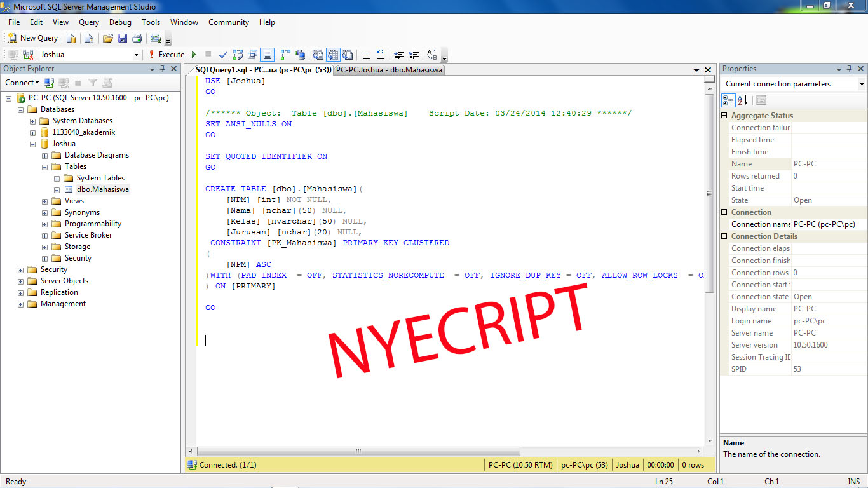Click the horizontal scrollbar of the query editor
Image resolution: width=868 pixels, height=488 pixels.
click(357, 451)
